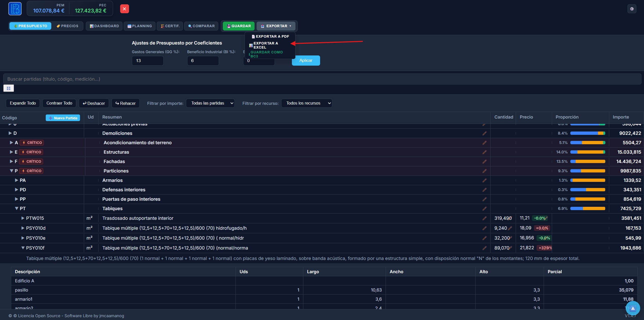Click the grid view icon under search bar
The width and height of the screenshot is (644, 320).
pos(9,88)
